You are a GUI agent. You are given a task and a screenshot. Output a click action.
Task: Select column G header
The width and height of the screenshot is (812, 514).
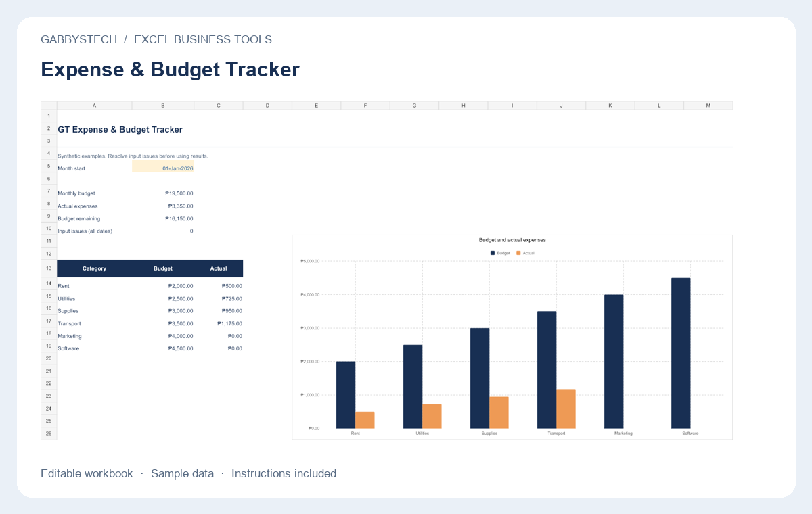coord(414,106)
